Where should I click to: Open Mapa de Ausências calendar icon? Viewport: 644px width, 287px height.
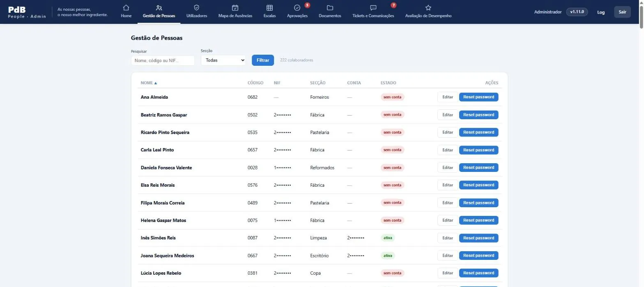pyautogui.click(x=235, y=7)
